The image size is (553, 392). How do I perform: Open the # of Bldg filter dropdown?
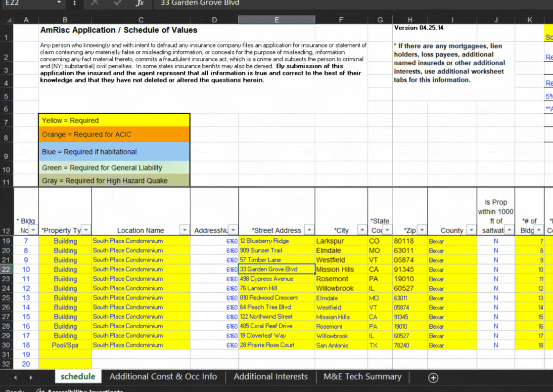(x=539, y=230)
